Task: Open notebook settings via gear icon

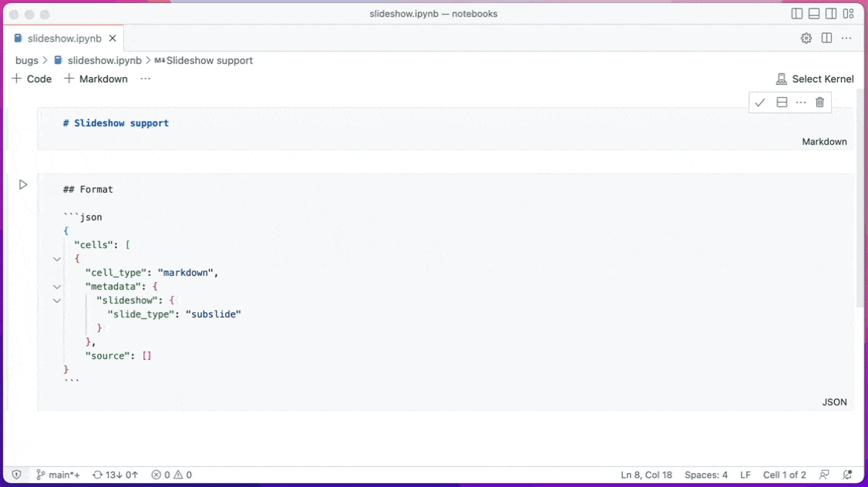Action: tap(806, 38)
